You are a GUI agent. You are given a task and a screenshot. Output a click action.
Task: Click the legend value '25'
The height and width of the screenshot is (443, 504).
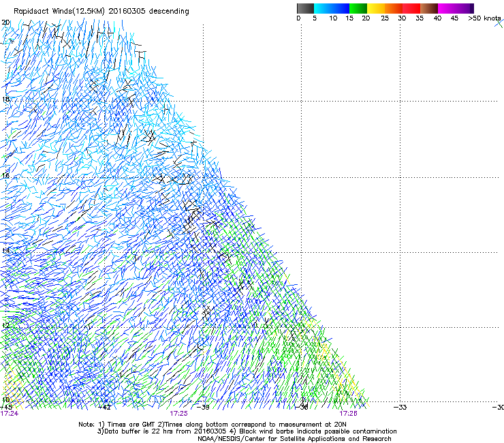tap(385, 18)
